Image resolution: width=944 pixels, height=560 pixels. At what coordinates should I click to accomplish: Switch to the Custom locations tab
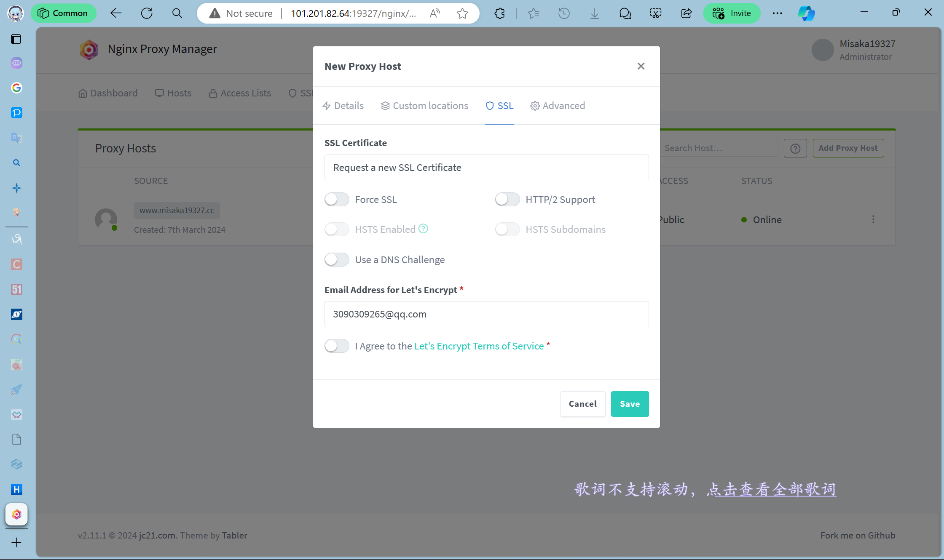click(x=424, y=106)
